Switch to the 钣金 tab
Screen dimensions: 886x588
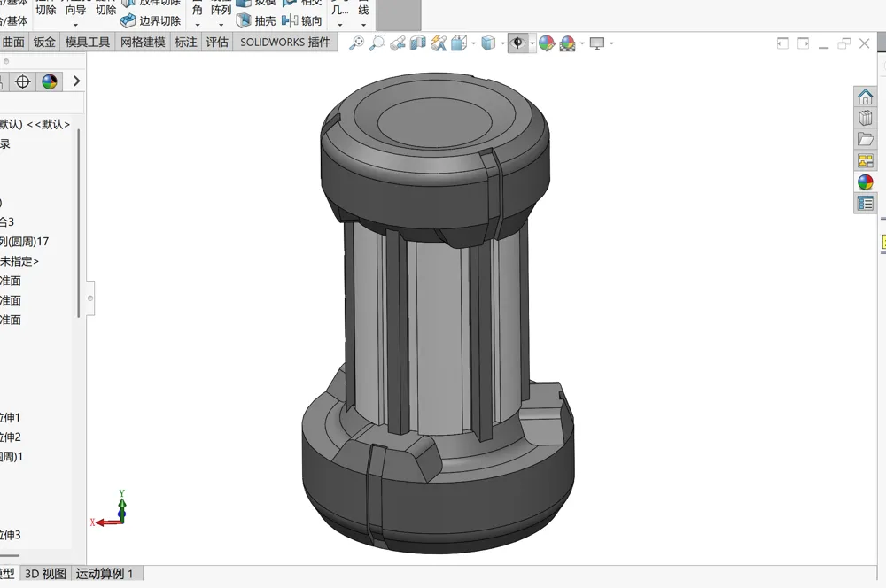44,43
